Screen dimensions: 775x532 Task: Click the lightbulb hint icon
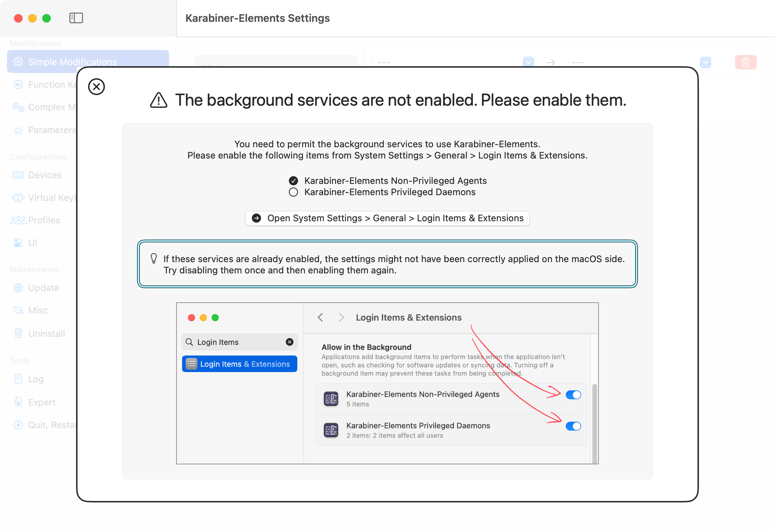tap(154, 259)
